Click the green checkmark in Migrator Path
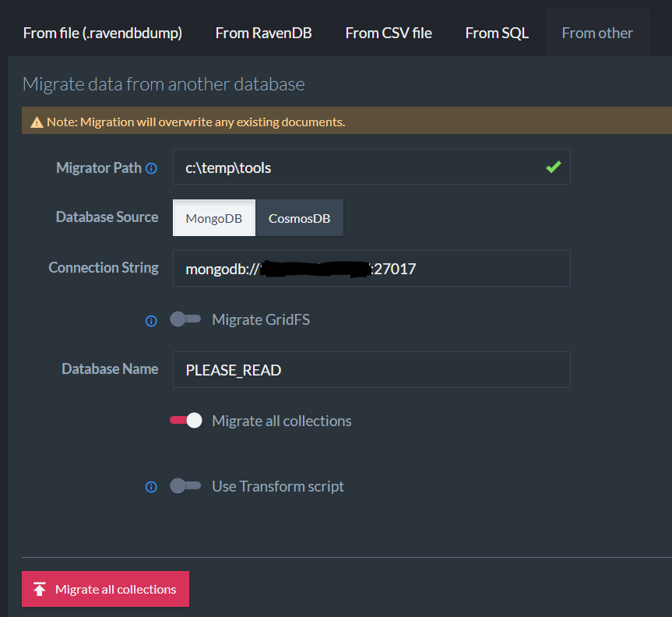 click(x=554, y=167)
